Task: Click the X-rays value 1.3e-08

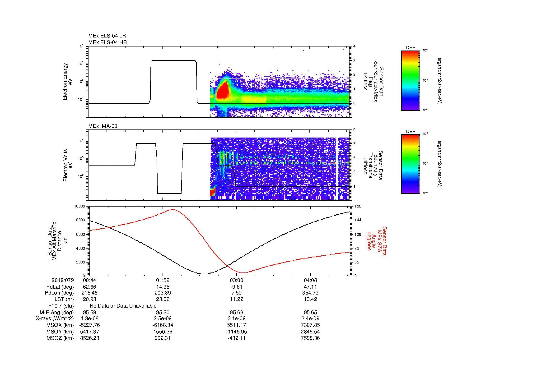Action: (x=89, y=318)
